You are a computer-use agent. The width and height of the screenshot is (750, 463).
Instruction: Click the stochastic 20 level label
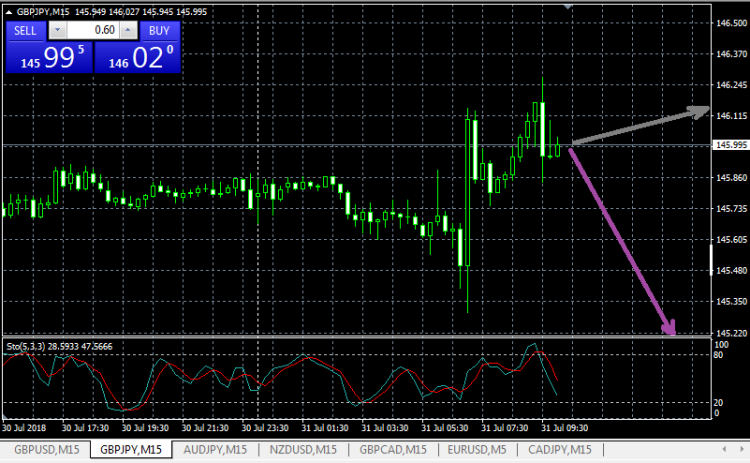[718, 403]
